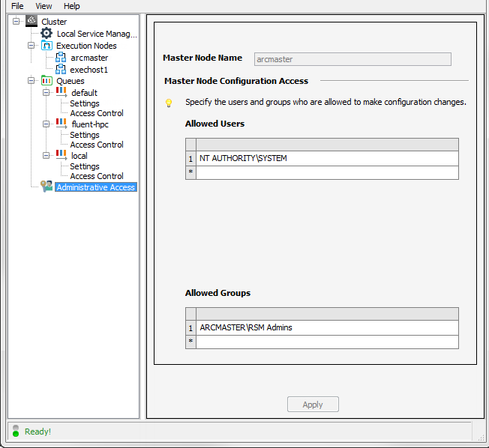Open Settings under fluent-hpc queue
This screenshot has height=448, width=489.
click(x=85, y=135)
